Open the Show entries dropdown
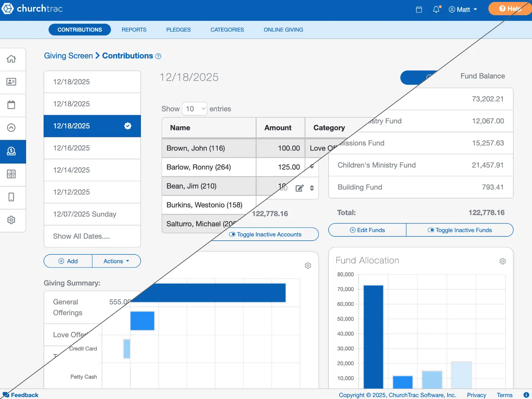The image size is (532, 399). (x=195, y=109)
